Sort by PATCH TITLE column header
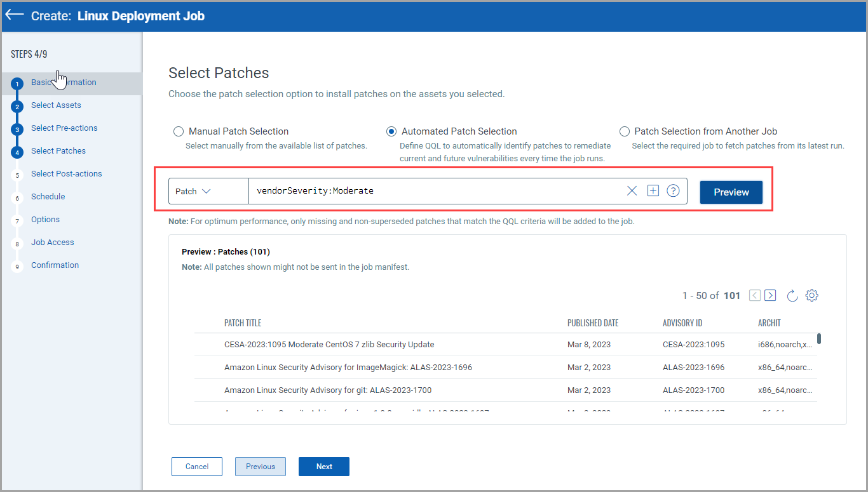This screenshot has width=868, height=492. point(243,323)
